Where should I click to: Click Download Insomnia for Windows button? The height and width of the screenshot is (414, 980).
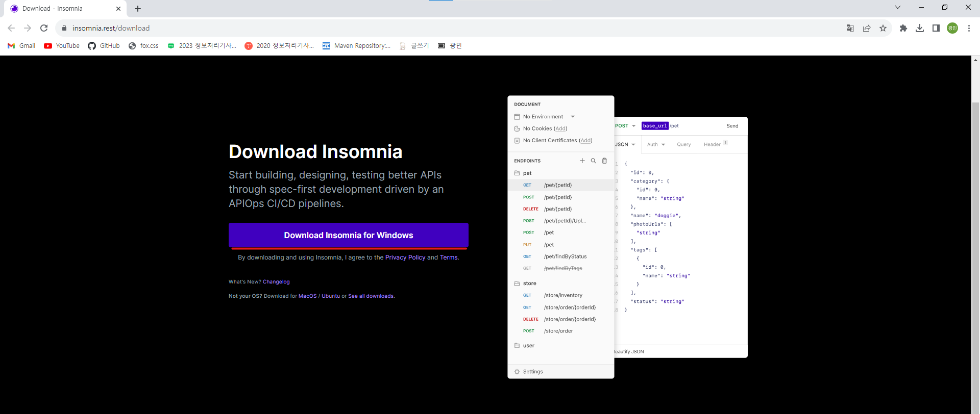(x=349, y=235)
